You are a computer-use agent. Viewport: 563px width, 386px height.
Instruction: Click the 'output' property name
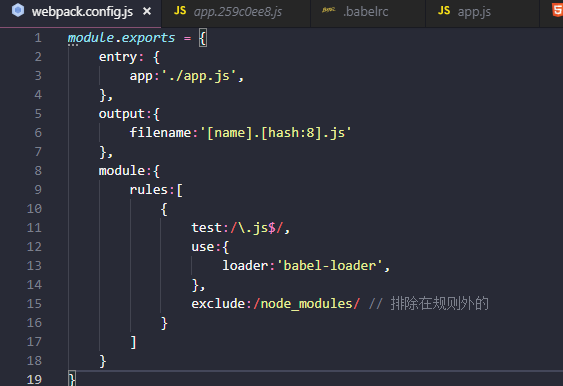pyautogui.click(x=122, y=114)
